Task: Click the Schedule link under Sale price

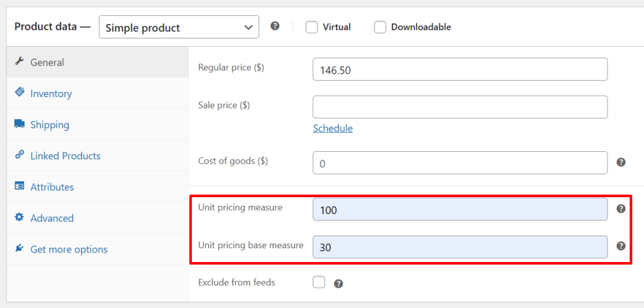Action: pos(333,128)
